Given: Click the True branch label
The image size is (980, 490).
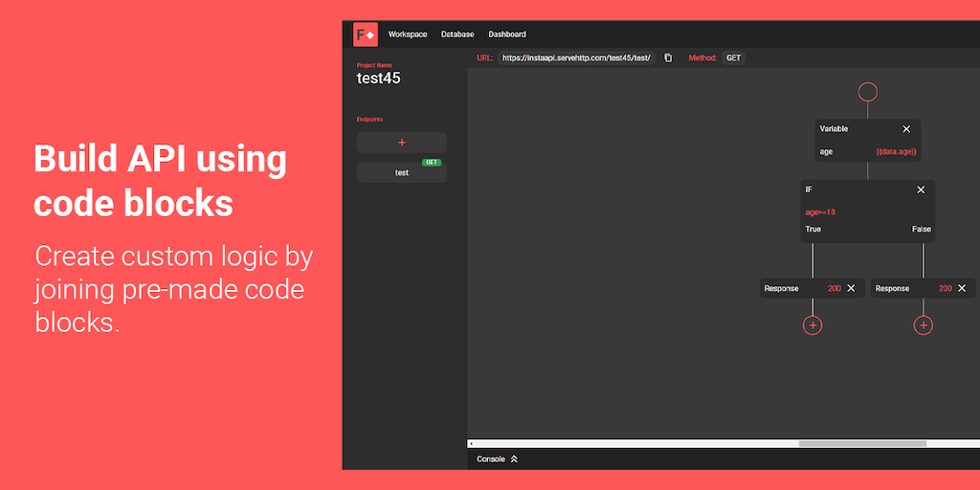Looking at the screenshot, I should pyautogui.click(x=813, y=230).
